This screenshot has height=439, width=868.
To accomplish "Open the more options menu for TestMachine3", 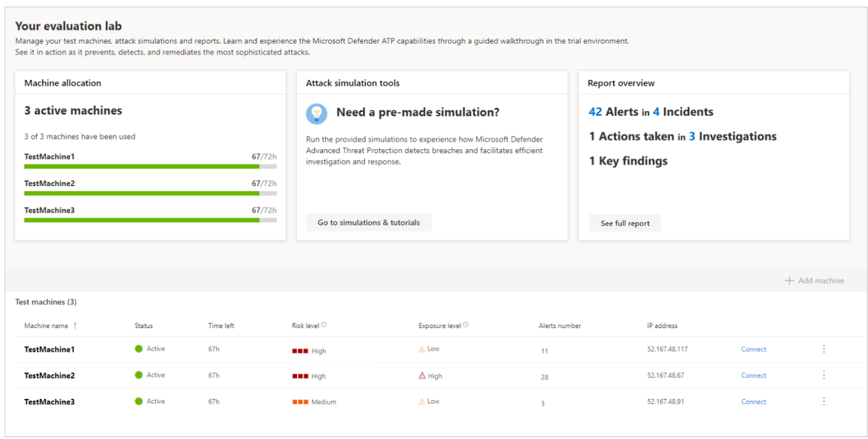I will pyautogui.click(x=824, y=401).
